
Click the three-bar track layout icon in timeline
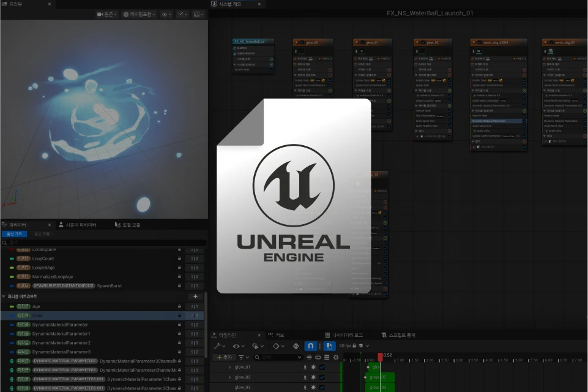(x=327, y=357)
